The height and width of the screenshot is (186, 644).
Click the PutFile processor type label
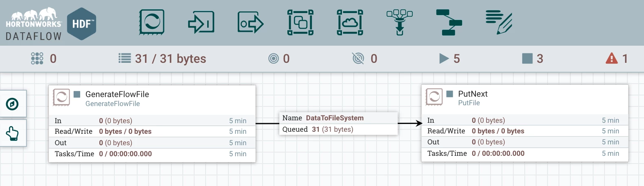(x=469, y=103)
